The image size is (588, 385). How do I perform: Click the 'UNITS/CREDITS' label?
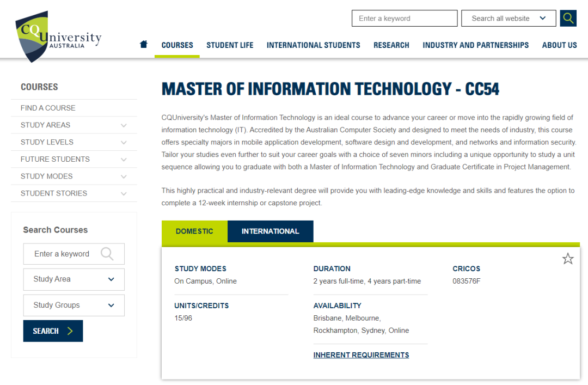tap(201, 306)
